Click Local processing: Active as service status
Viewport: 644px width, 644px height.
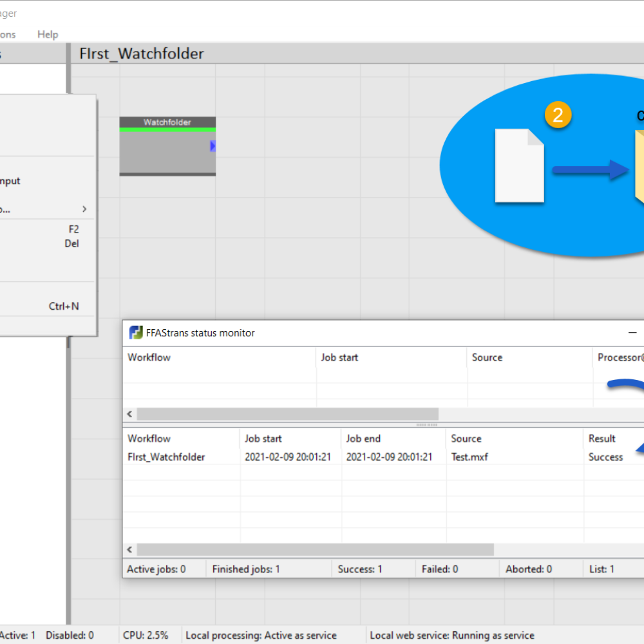click(261, 636)
